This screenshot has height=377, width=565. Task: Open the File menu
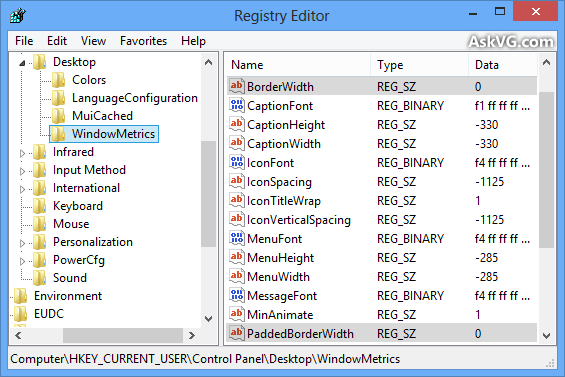point(24,41)
